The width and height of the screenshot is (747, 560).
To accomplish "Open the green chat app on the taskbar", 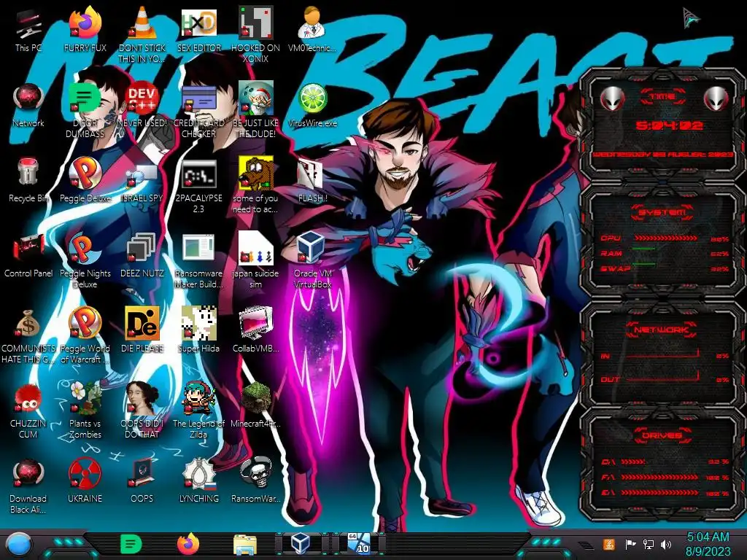I will coord(131,544).
